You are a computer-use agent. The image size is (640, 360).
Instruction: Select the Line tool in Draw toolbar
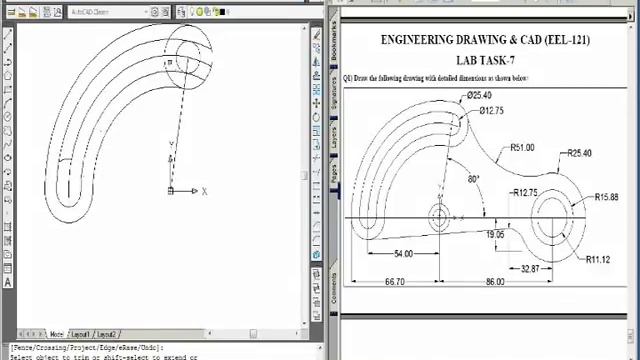coord(8,34)
